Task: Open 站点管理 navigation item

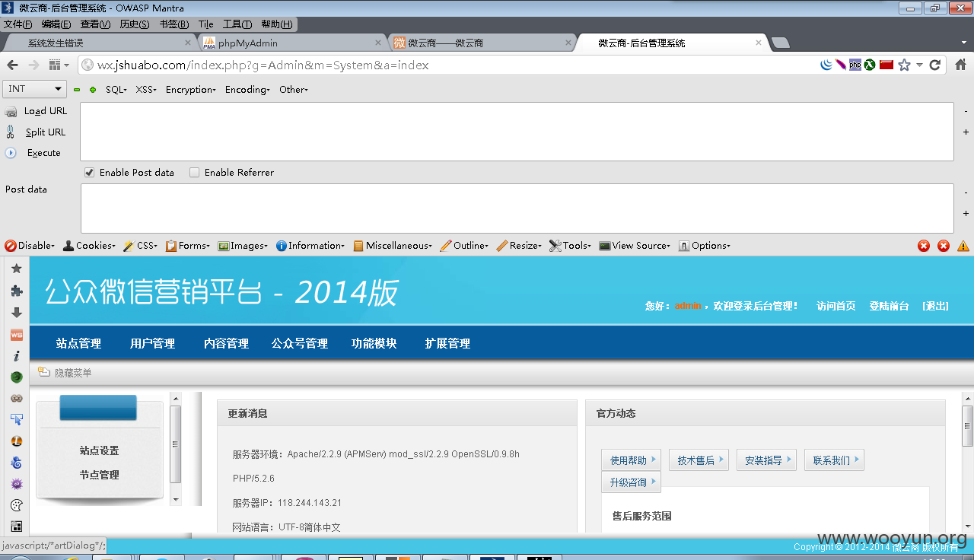Action: click(78, 344)
